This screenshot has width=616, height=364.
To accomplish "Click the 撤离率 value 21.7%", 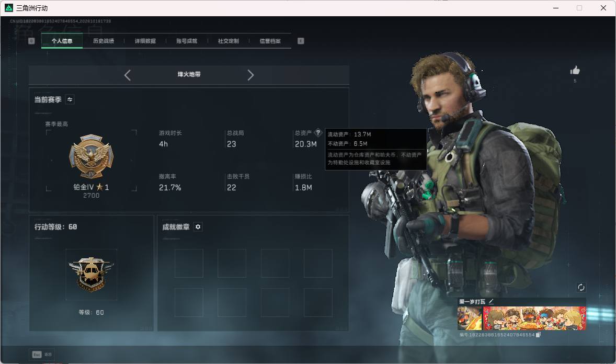I will coord(170,188).
